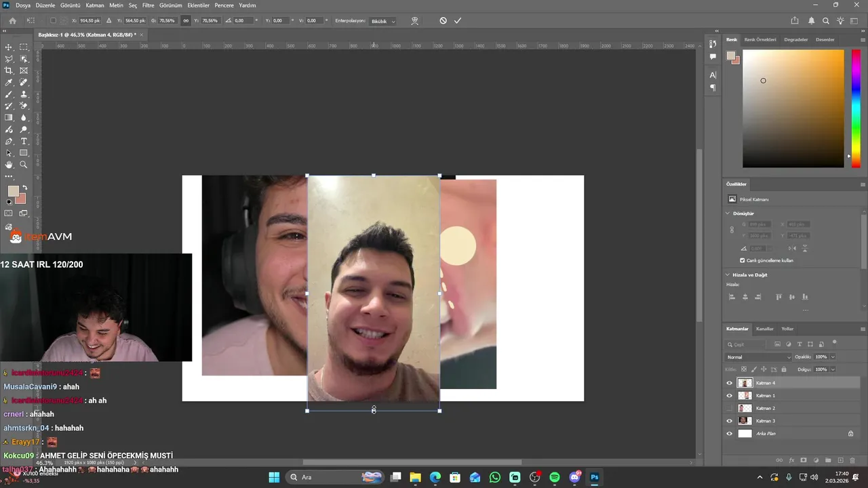Select the Zoom tool
Screen dimensions: 868x488
click(24, 165)
